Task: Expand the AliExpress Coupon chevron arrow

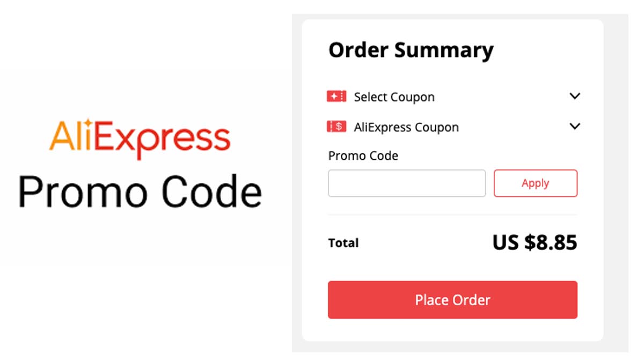Action: (x=575, y=127)
